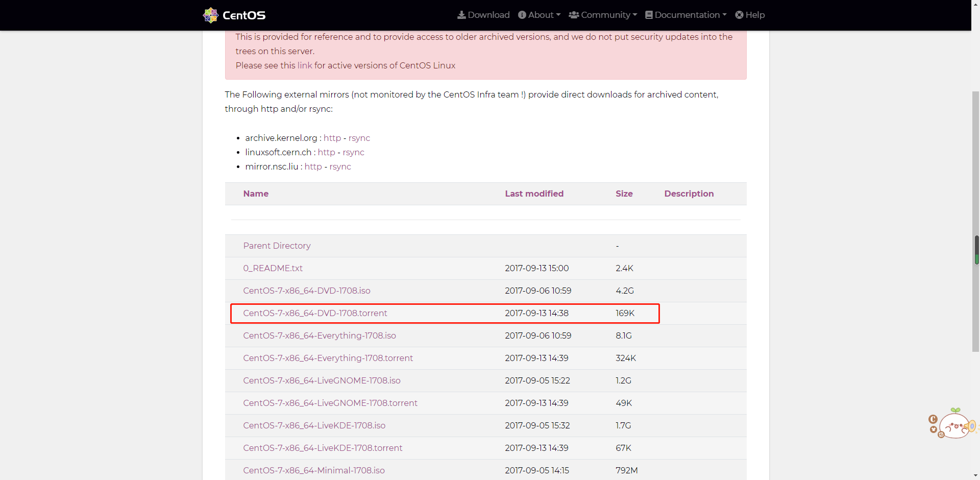980x480 pixels.
Task: Open the Download navbar item
Action: pos(483,15)
